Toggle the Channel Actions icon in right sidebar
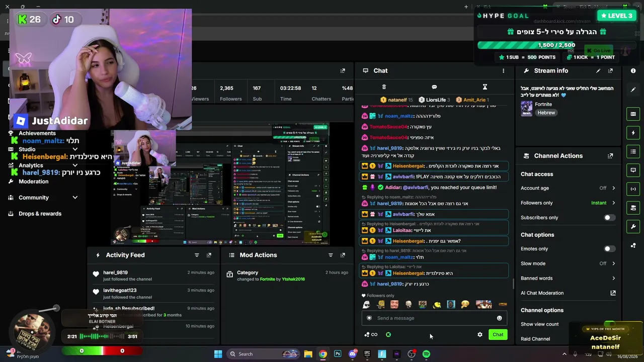 (633, 208)
